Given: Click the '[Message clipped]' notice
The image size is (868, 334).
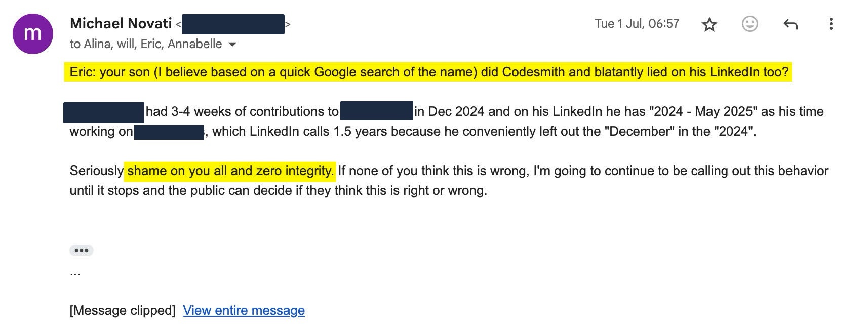Looking at the screenshot, I should (123, 310).
